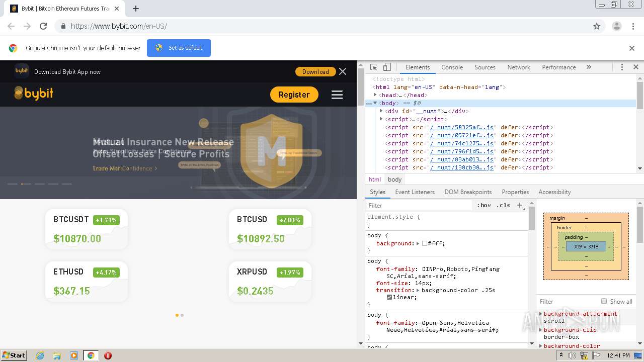The image size is (644, 362).
Task: Click the Register button
Action: [294, 95]
